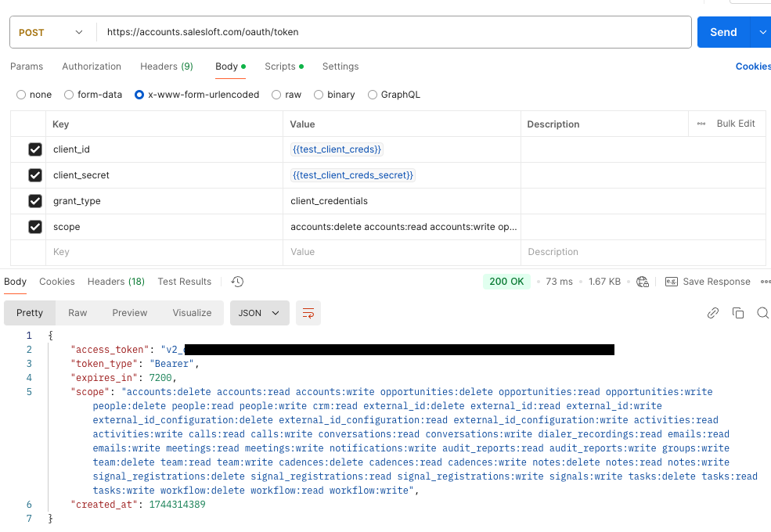Open the Bulk Edit options ellipsis
Image resolution: width=771 pixels, height=532 pixels.
click(701, 124)
